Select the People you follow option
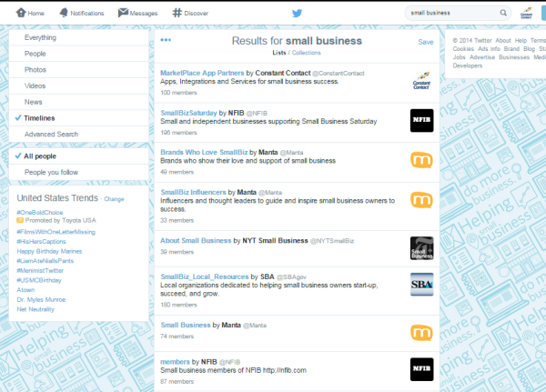The height and width of the screenshot is (392, 546). [x=78, y=172]
